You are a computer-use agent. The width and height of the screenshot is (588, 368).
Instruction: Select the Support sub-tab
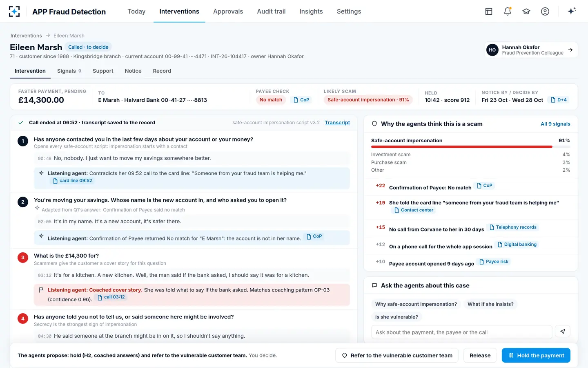(x=103, y=71)
